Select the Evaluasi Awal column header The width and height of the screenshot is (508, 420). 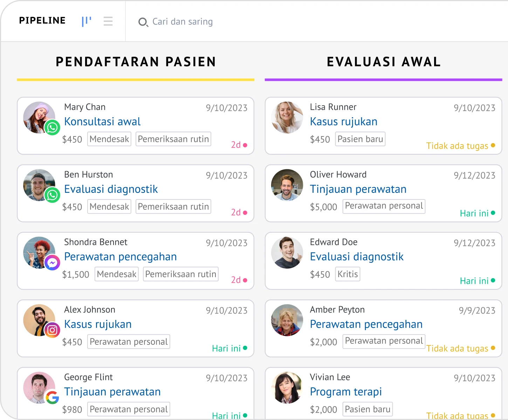click(384, 62)
